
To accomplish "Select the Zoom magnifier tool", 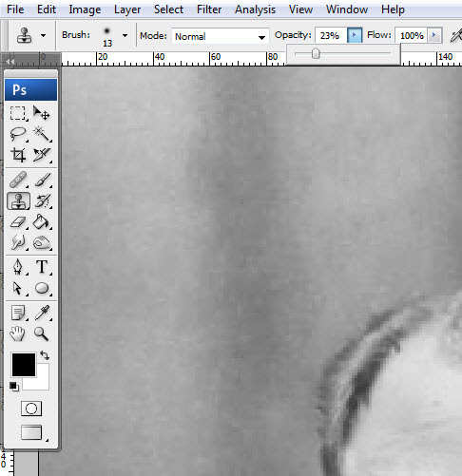I will (42, 333).
